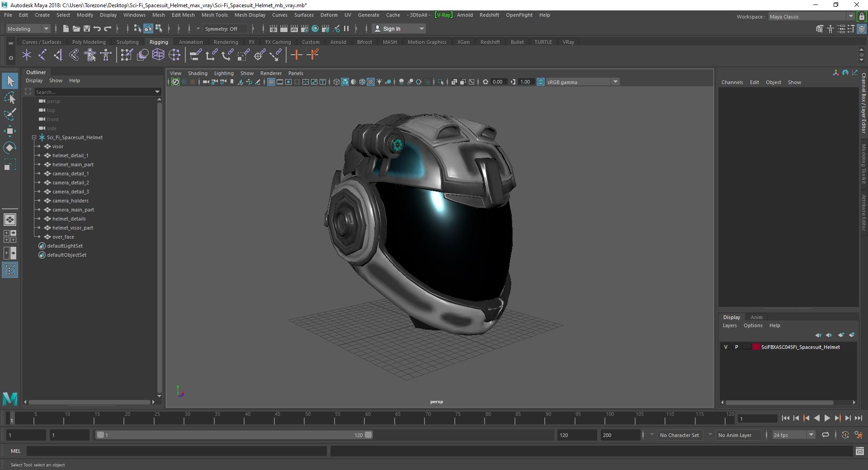Select the arrow Select Tool

tap(10, 81)
